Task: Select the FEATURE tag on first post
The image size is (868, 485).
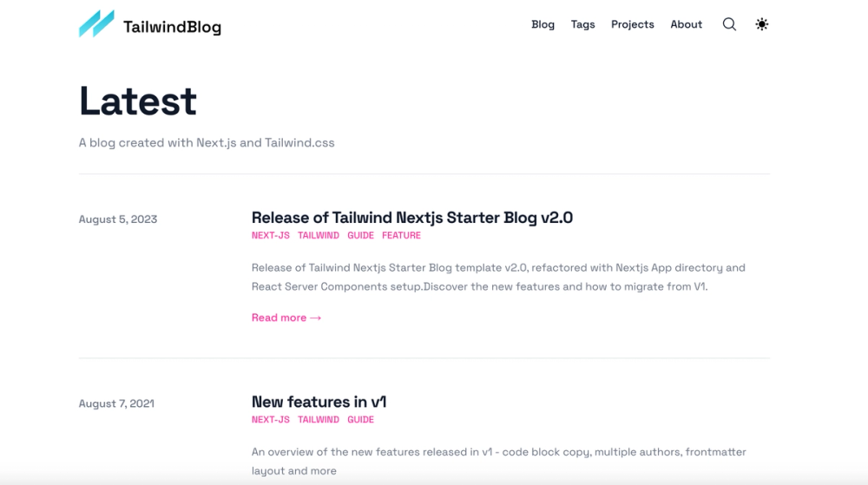Action: (x=401, y=235)
